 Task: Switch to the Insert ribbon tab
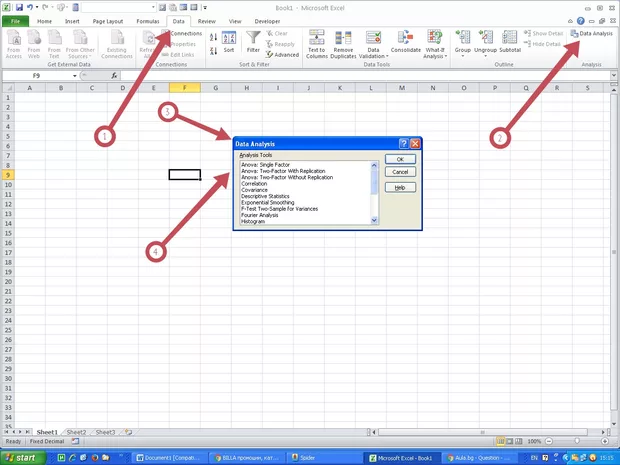[72, 21]
